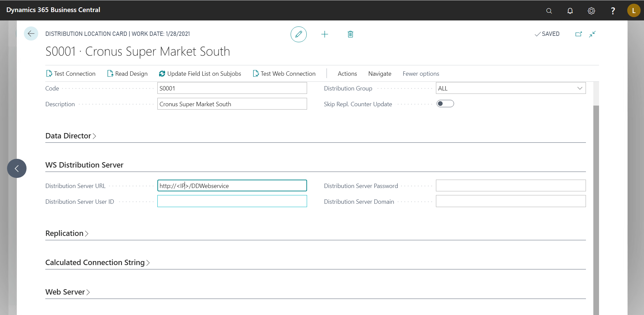Screen dimensions: 644x315
Task: Click the SAVED status indicator
Action: click(x=547, y=34)
